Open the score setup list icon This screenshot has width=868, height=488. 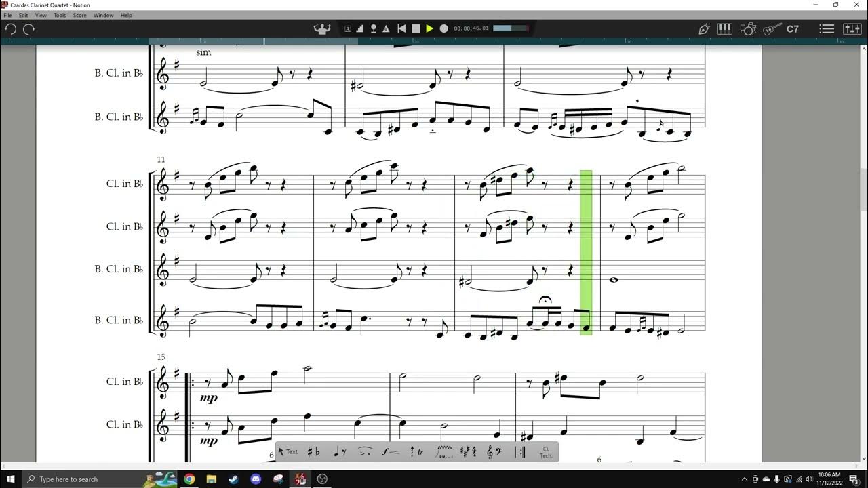pyautogui.click(x=827, y=28)
